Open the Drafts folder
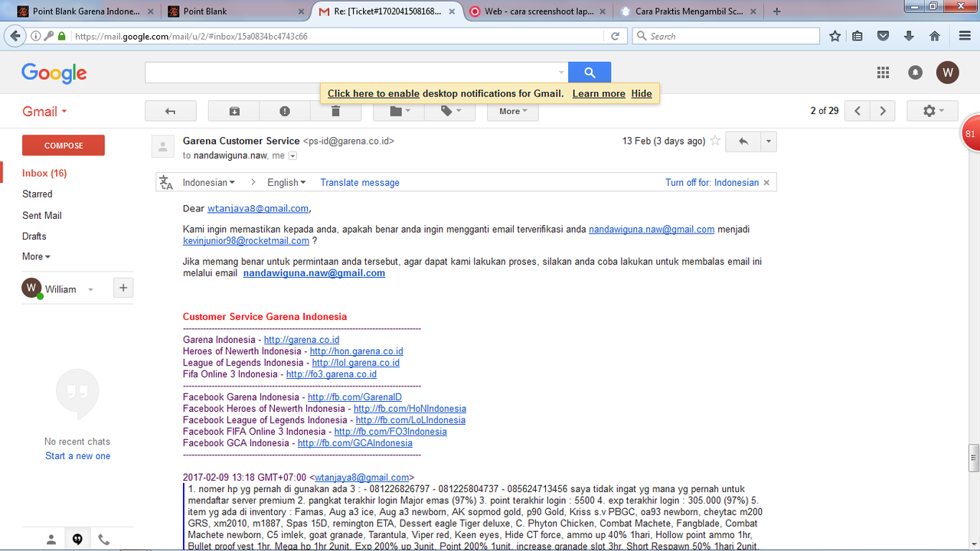Screen dimensions: 980x551 click(34, 236)
